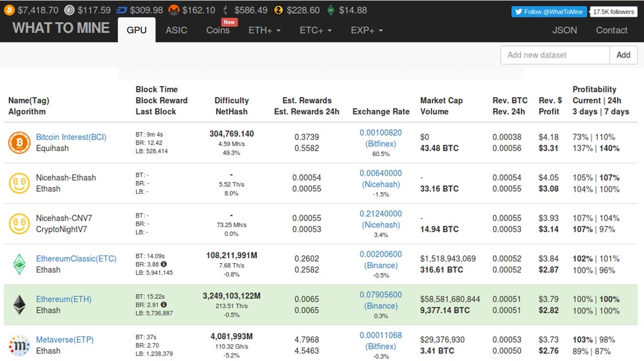
Task: Click the Add dataset button
Action: [x=623, y=55]
